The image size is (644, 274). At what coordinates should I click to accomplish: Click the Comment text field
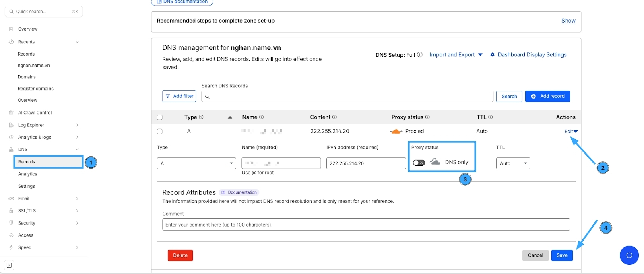click(365, 225)
